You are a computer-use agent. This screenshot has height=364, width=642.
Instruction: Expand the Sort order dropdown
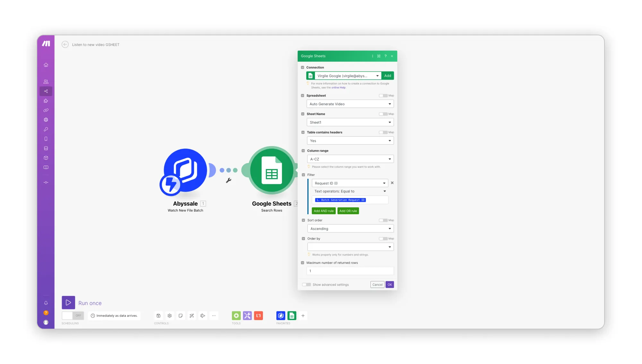(x=350, y=228)
